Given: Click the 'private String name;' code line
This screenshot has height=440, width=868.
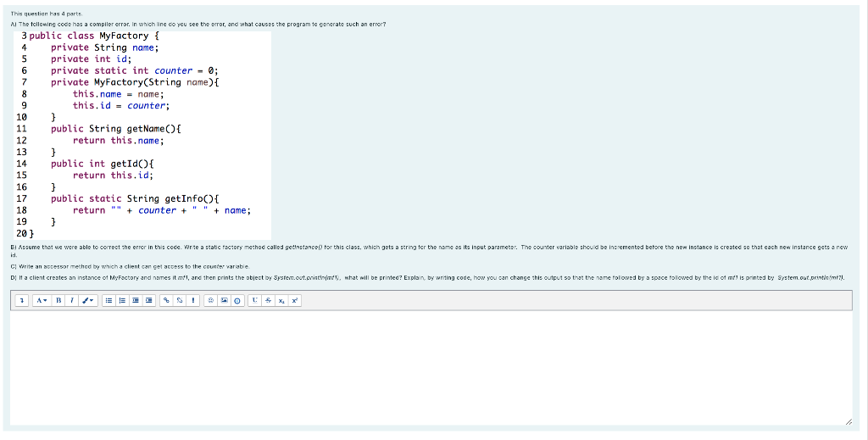Looking at the screenshot, I should (x=104, y=47).
